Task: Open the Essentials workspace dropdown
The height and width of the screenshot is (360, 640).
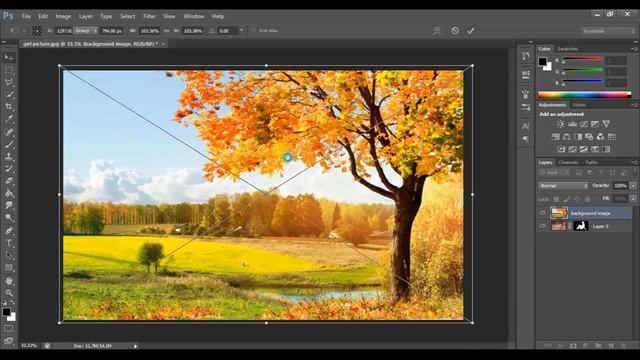Action: (609, 31)
